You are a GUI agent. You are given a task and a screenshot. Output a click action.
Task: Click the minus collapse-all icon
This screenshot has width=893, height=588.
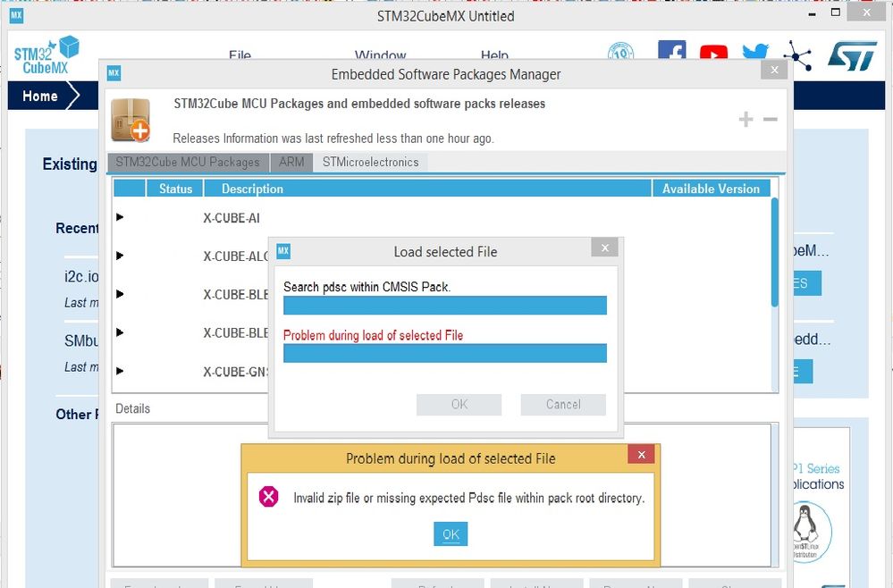click(x=770, y=119)
